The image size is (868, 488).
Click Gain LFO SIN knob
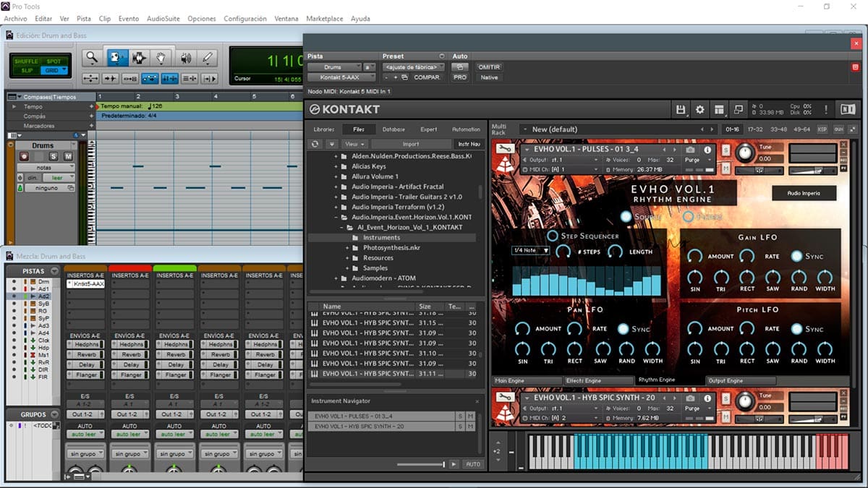tap(695, 276)
